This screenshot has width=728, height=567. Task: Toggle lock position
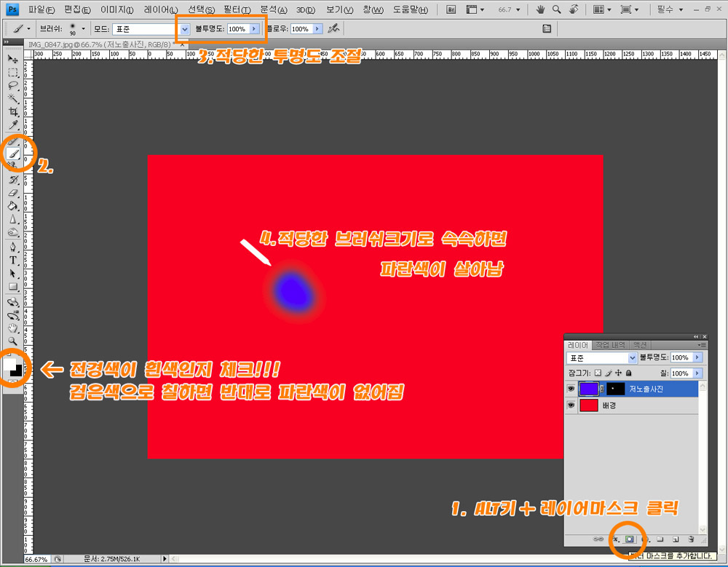click(618, 373)
